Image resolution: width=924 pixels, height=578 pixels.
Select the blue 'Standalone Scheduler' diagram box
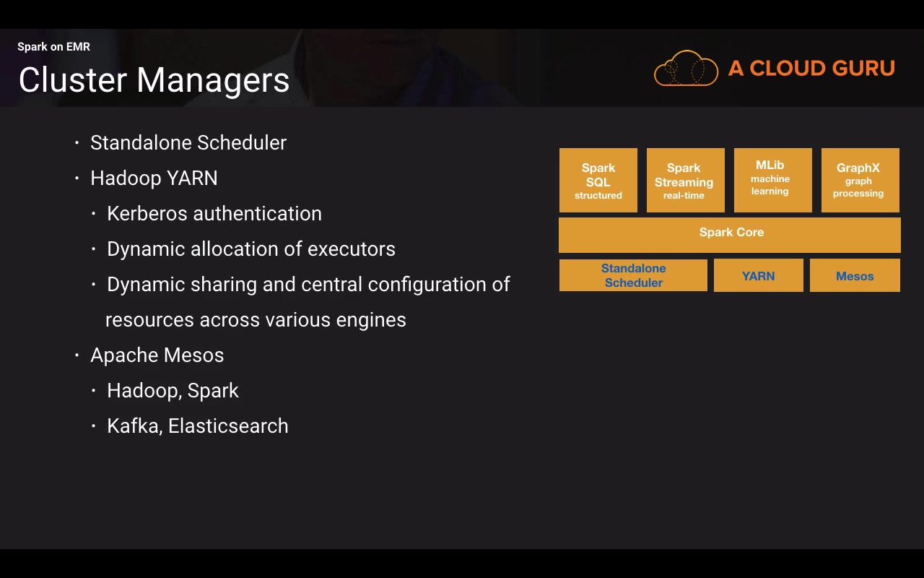pos(633,275)
